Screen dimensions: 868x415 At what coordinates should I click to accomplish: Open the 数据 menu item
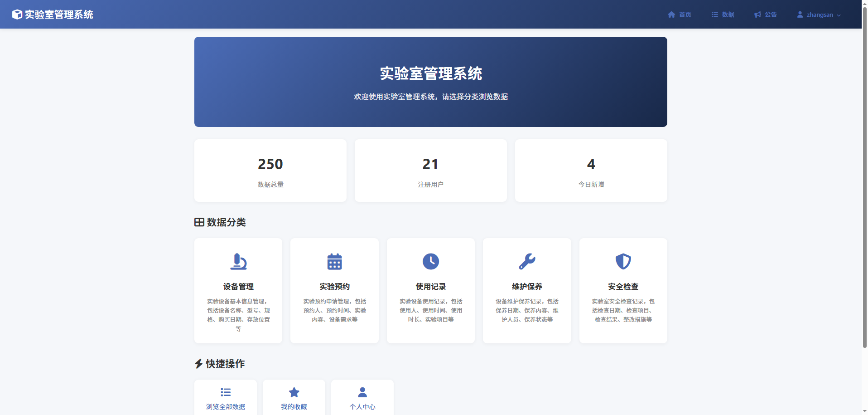click(x=723, y=15)
